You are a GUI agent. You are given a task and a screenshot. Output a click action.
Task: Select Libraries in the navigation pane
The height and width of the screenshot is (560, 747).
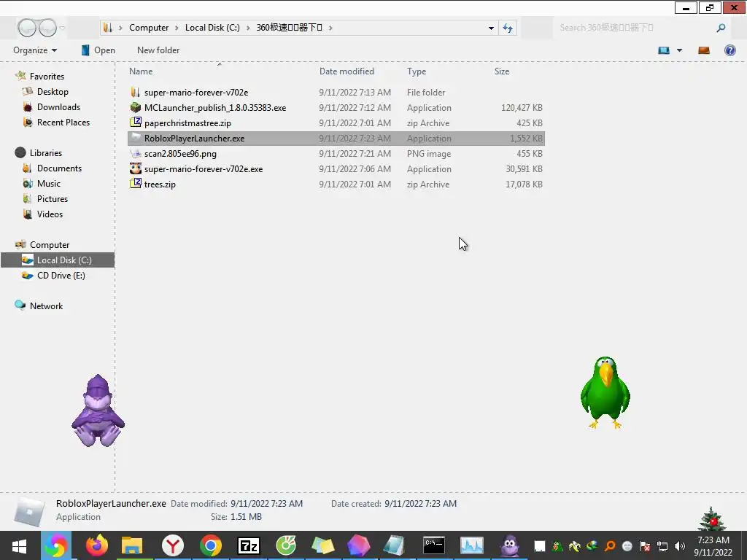46,153
